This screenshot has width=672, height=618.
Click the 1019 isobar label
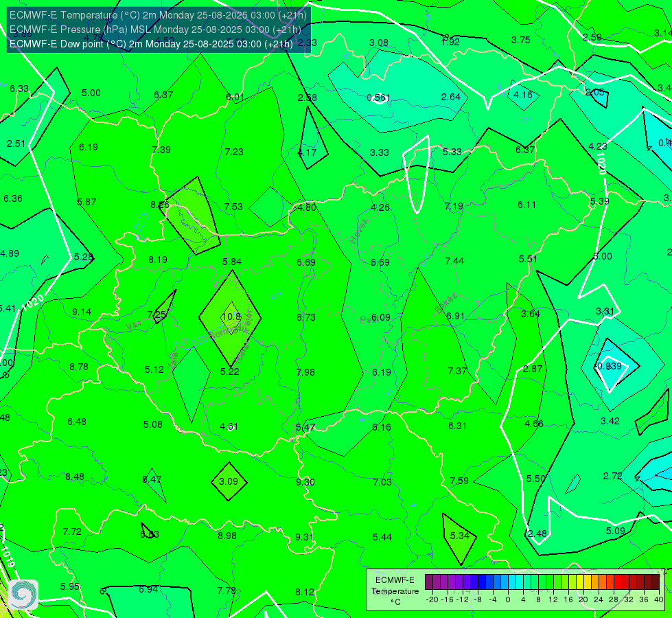[8, 556]
